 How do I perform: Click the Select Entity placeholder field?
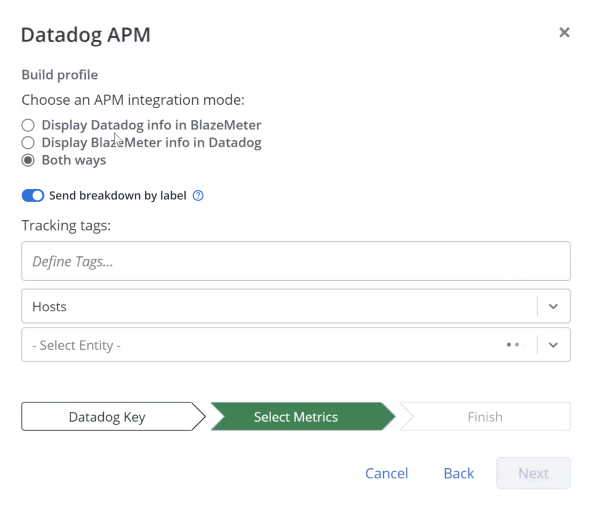point(296,345)
